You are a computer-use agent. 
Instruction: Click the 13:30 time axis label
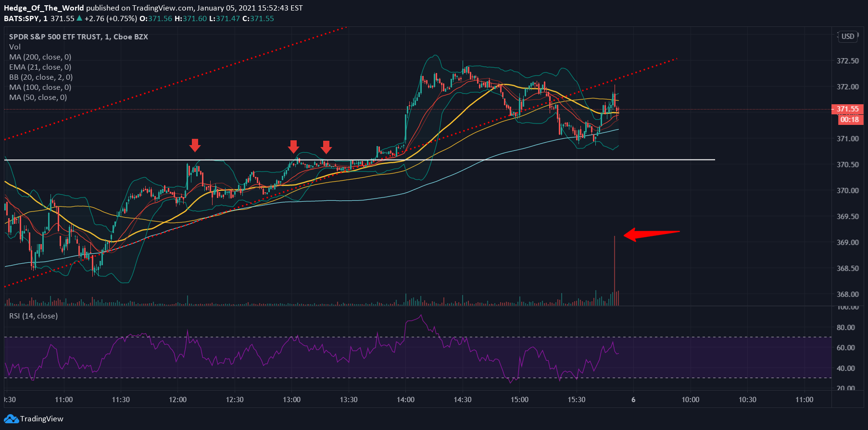(349, 400)
